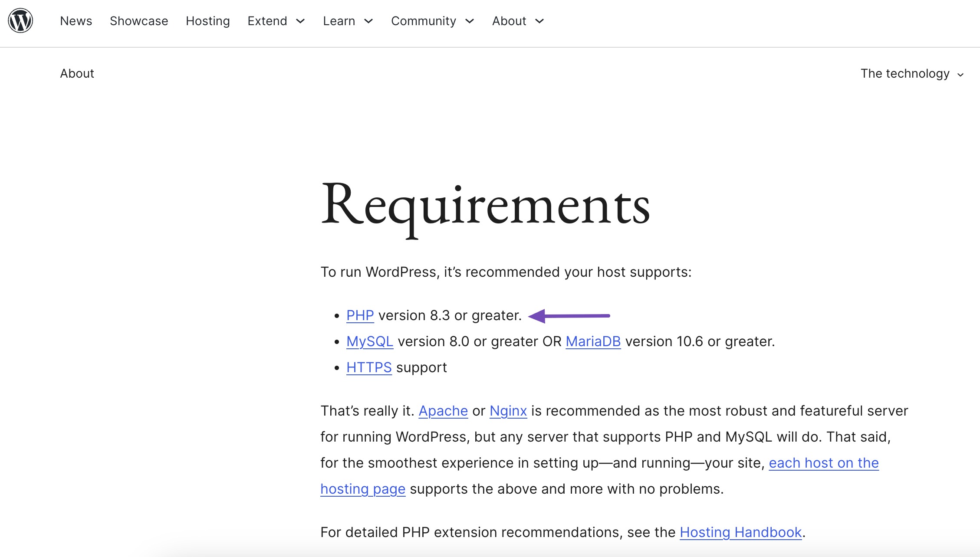Image resolution: width=980 pixels, height=557 pixels.
Task: Open the Hosting nav link
Action: [x=208, y=21]
